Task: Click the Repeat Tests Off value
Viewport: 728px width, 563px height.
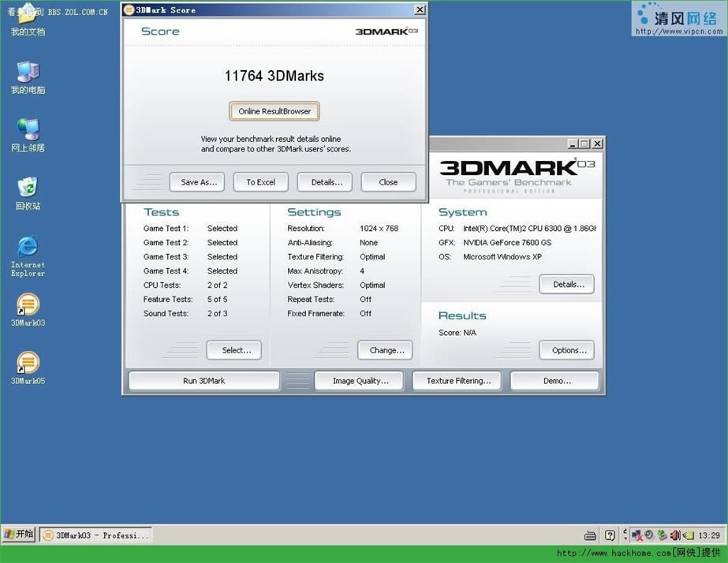Action: click(x=365, y=300)
